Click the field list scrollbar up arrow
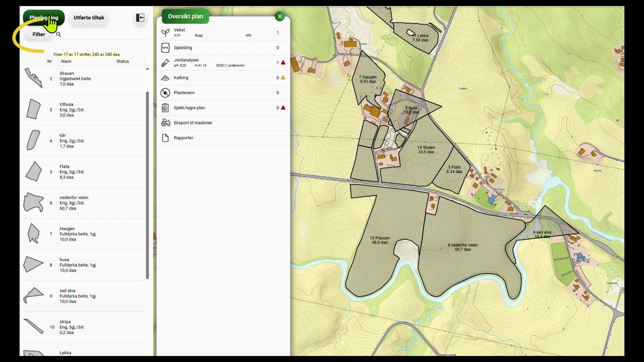 tap(147, 69)
